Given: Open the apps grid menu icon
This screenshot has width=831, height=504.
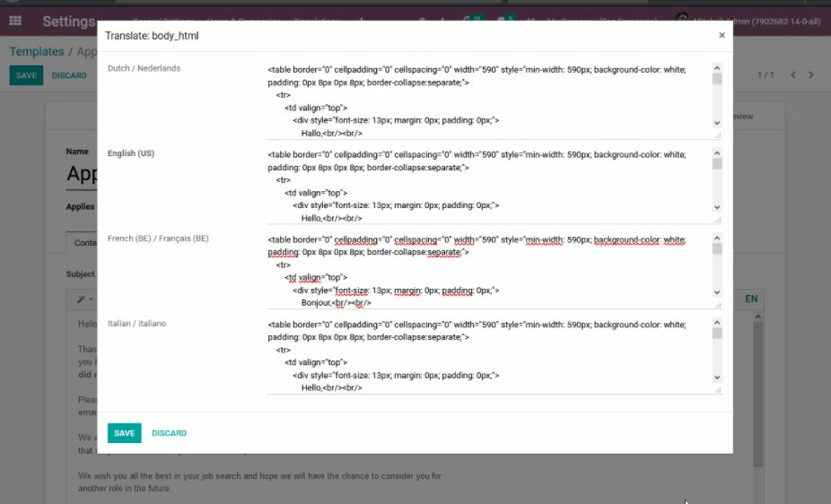Looking at the screenshot, I should (15, 21).
